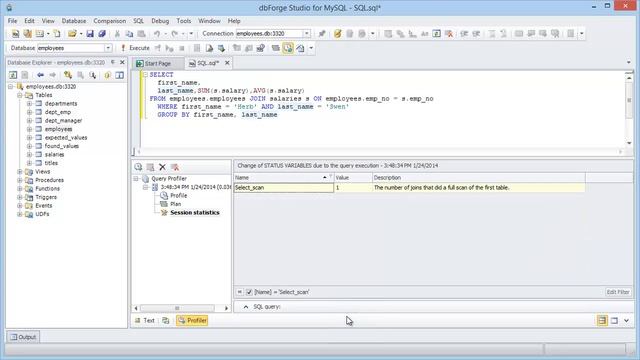Expand the SQL query section chevron

click(246, 307)
